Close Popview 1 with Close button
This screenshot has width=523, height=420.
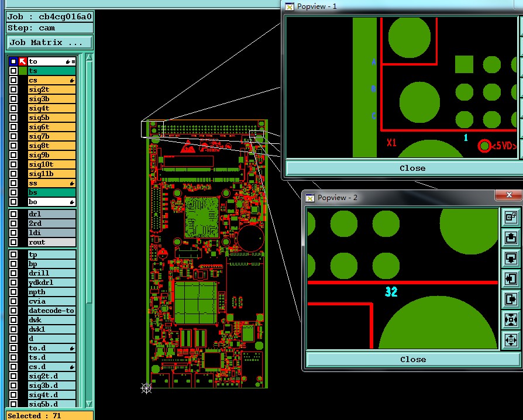[412, 168]
